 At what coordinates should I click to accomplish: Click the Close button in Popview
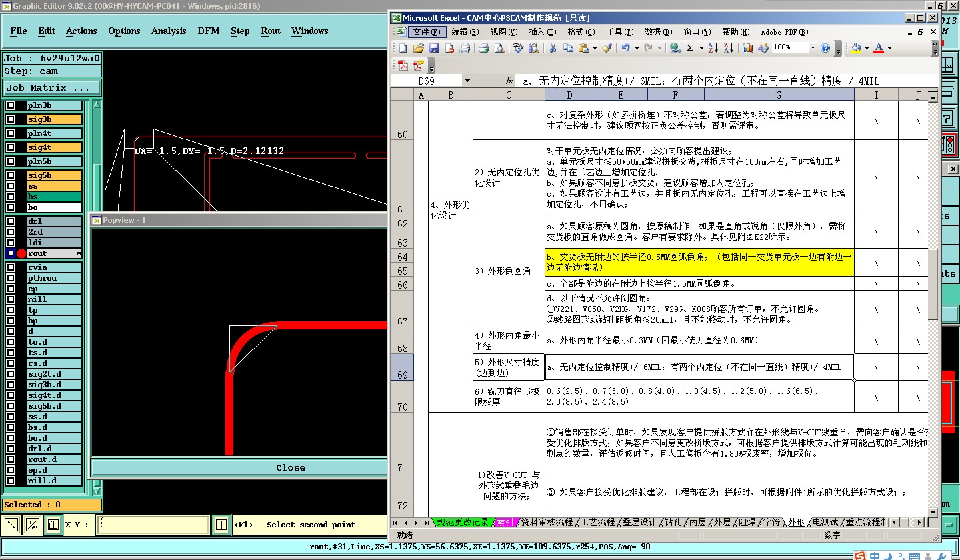click(291, 467)
